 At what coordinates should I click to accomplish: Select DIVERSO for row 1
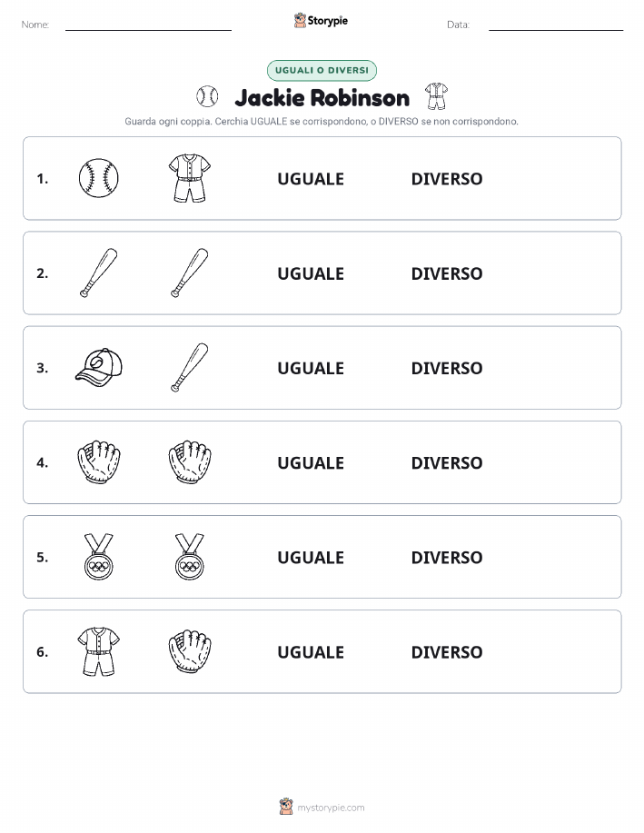click(447, 179)
